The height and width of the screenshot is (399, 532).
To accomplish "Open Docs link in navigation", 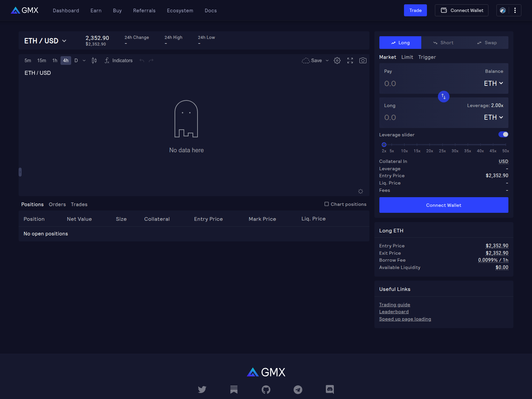I will pyautogui.click(x=211, y=11).
